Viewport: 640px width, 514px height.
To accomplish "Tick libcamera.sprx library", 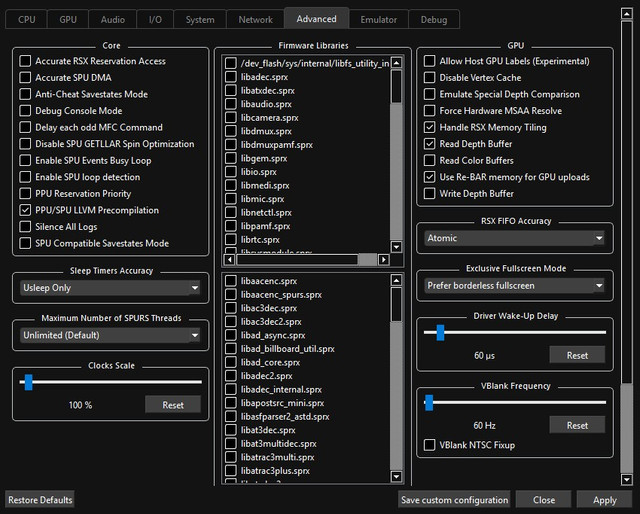I will click(x=231, y=118).
